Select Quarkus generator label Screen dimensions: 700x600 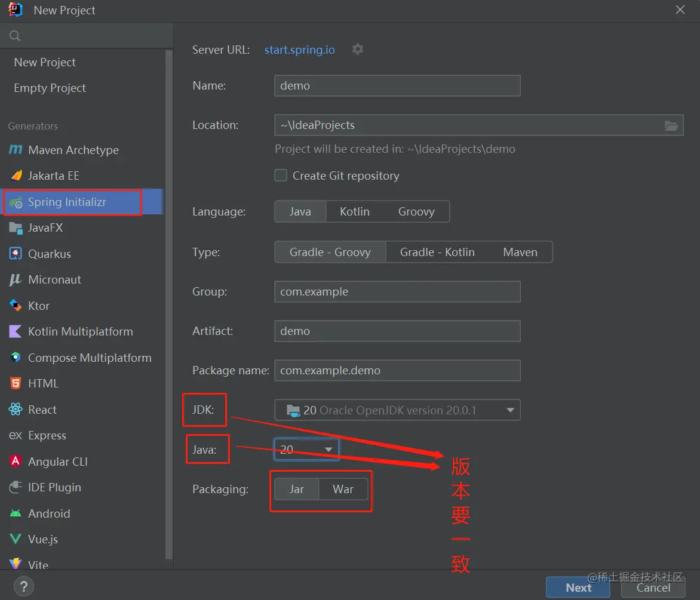pyautogui.click(x=50, y=254)
